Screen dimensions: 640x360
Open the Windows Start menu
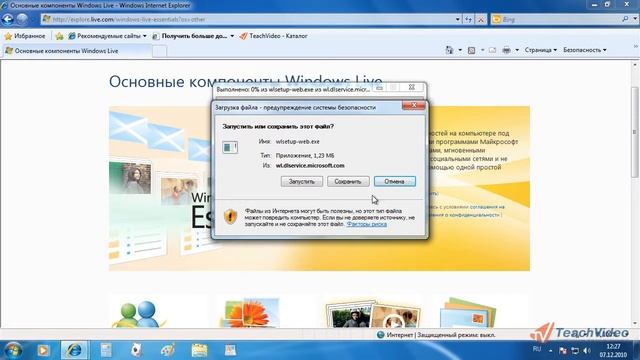tap(12, 350)
